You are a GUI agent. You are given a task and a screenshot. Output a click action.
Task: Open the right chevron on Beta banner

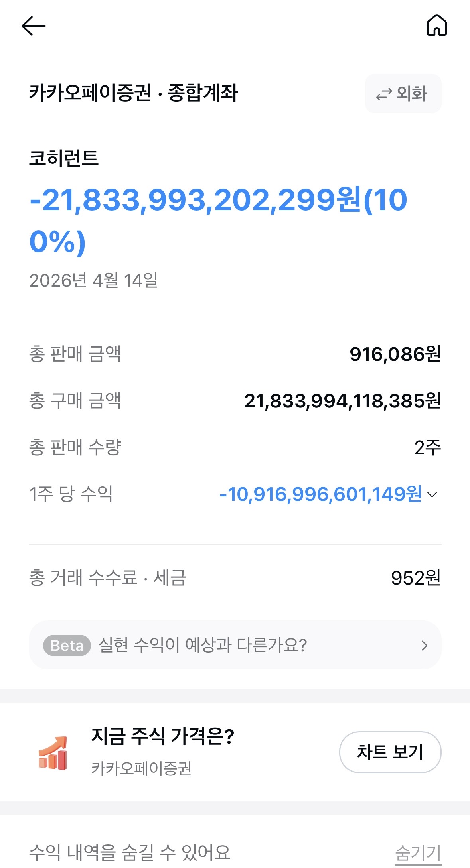(x=425, y=645)
